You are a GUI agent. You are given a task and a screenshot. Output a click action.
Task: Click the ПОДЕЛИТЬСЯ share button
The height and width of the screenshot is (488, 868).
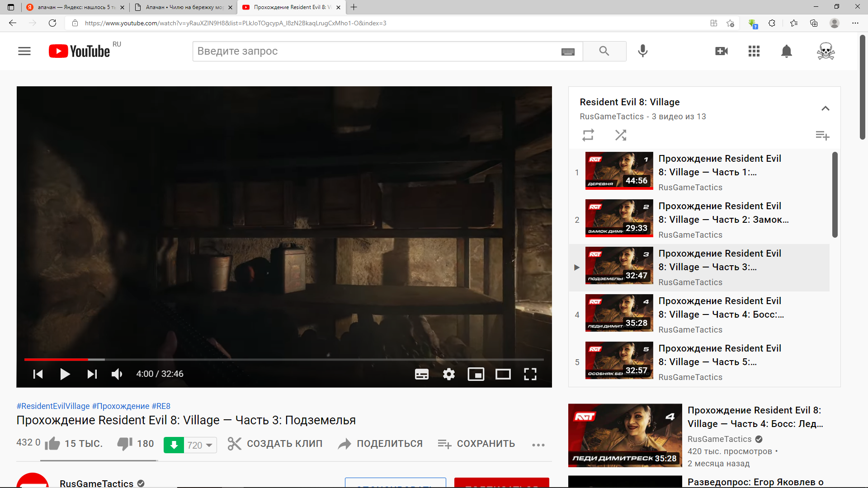point(380,444)
